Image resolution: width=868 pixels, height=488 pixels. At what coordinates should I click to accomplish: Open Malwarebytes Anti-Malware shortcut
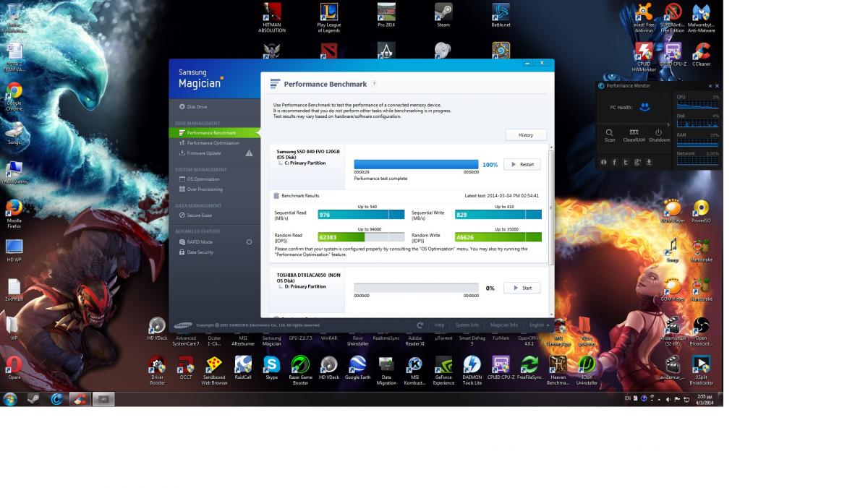pyautogui.click(x=701, y=17)
